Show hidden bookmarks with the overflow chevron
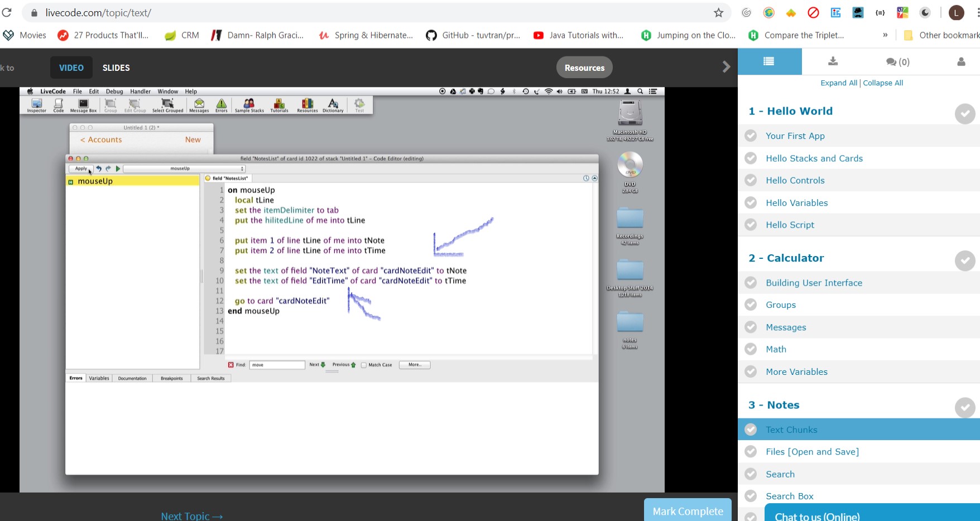Screen dimensions: 980x521 click(x=885, y=35)
